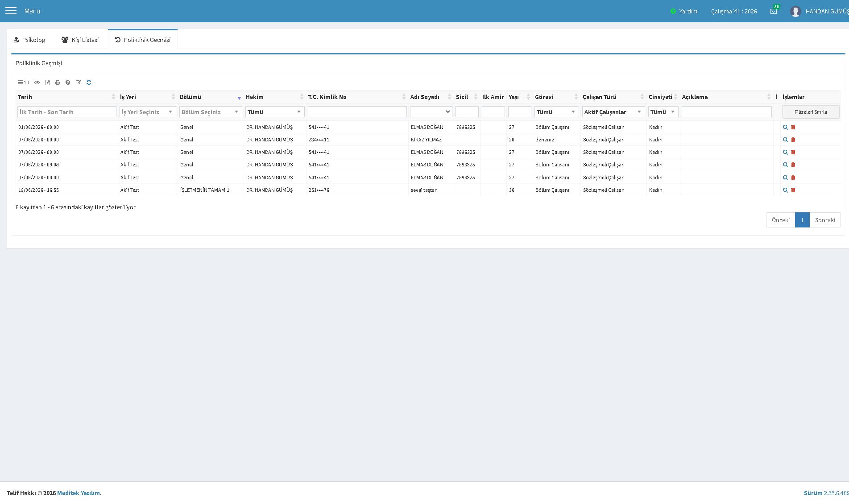Sort by Görevi column header
The image size is (849, 504).
click(x=556, y=97)
